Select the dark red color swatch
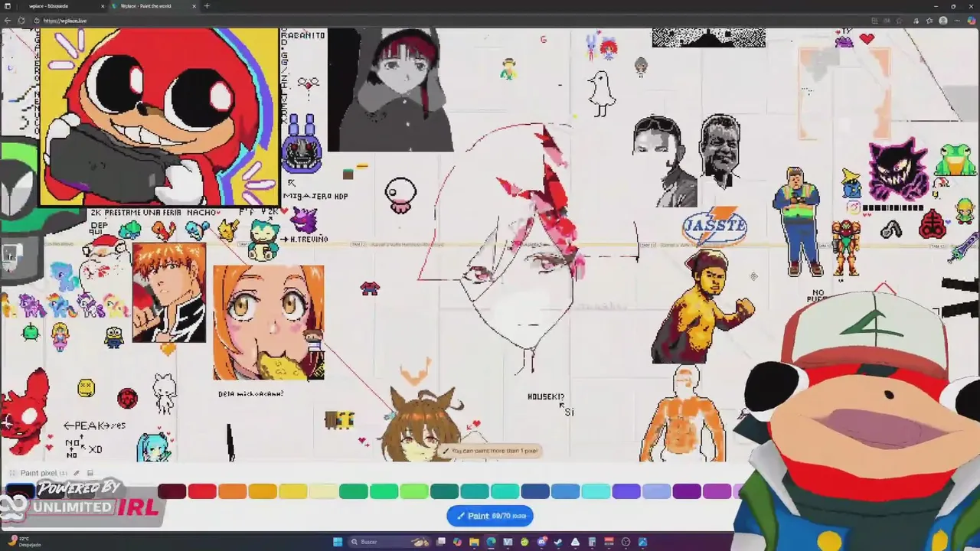 pyautogui.click(x=172, y=491)
